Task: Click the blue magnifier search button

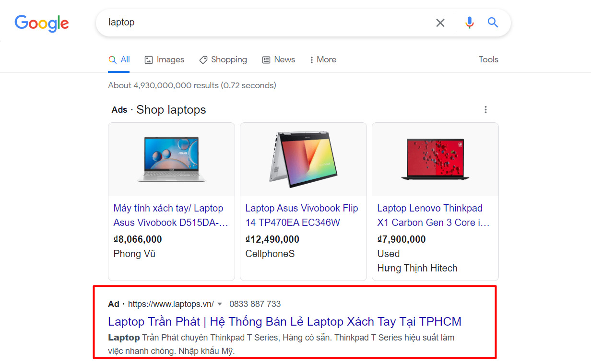Action: pos(493,22)
